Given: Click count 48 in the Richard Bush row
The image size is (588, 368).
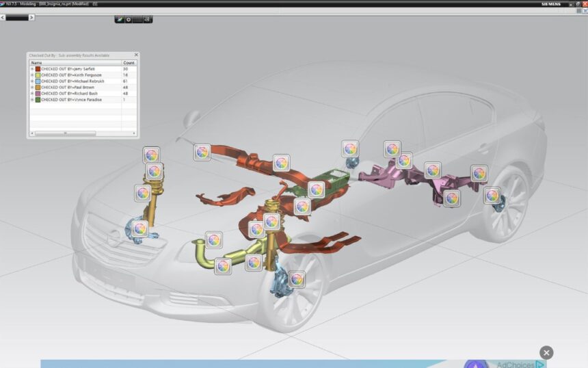Looking at the screenshot, I should coord(125,94).
